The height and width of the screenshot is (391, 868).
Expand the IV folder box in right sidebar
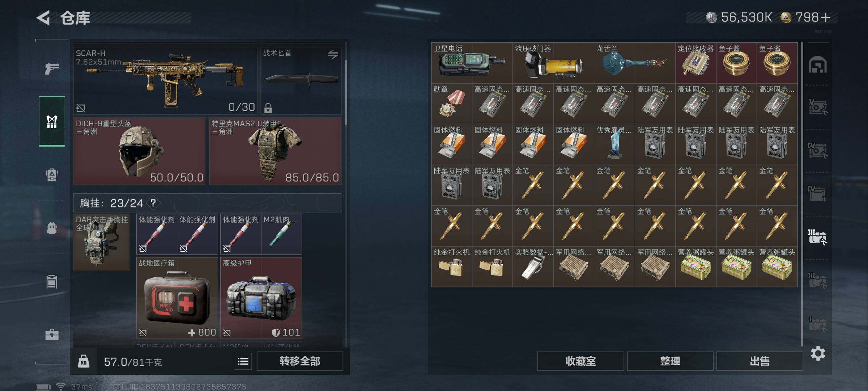817,194
